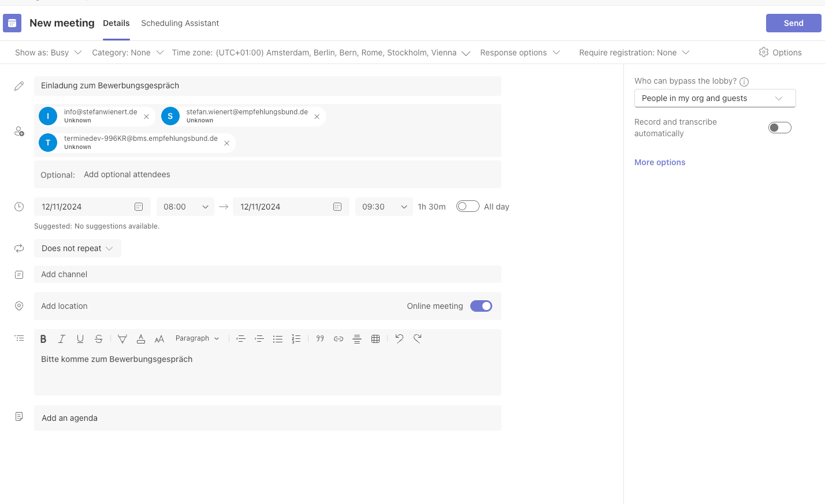
Task: Send the meeting invitation
Action: [x=794, y=23]
